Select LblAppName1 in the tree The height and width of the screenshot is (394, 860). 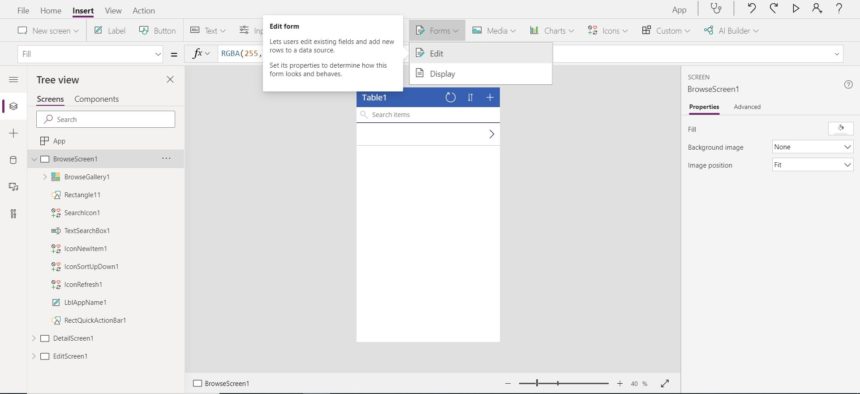pos(86,302)
